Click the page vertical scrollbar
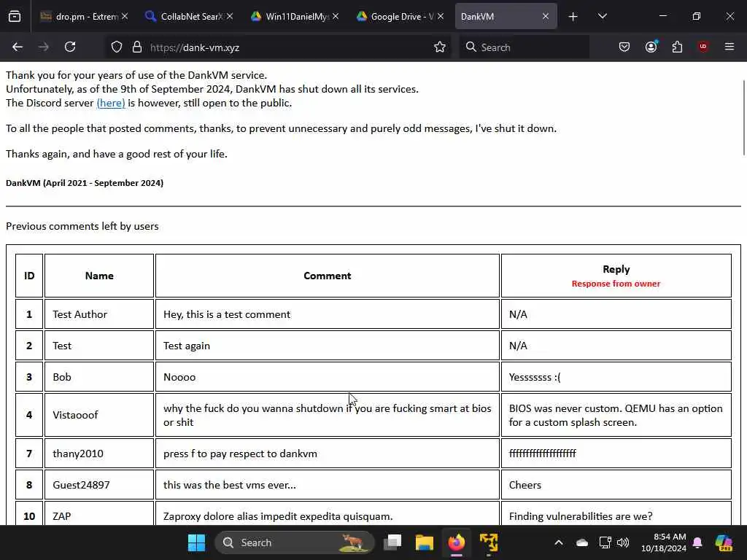The height and width of the screenshot is (560, 747). (x=743, y=118)
